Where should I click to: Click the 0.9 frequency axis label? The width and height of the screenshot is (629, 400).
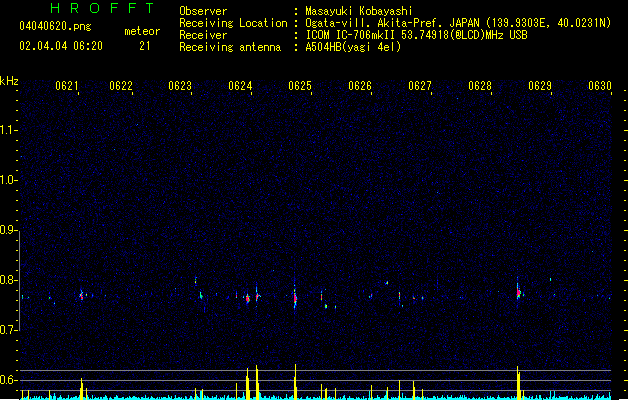pos(8,230)
